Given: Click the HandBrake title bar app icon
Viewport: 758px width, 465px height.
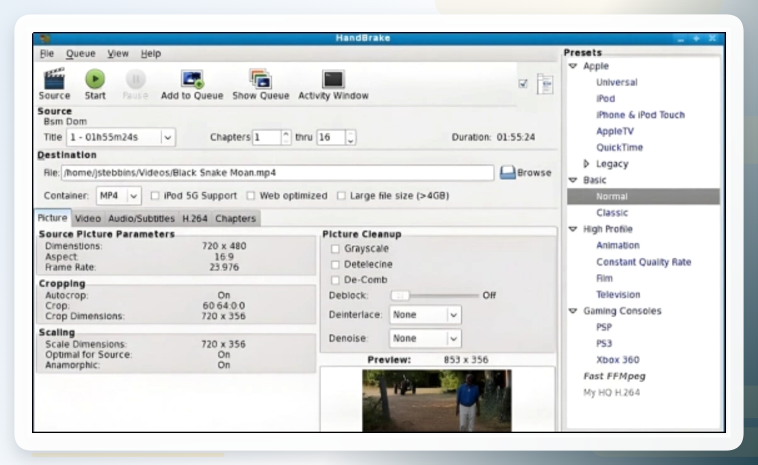Looking at the screenshot, I should click(x=45, y=38).
